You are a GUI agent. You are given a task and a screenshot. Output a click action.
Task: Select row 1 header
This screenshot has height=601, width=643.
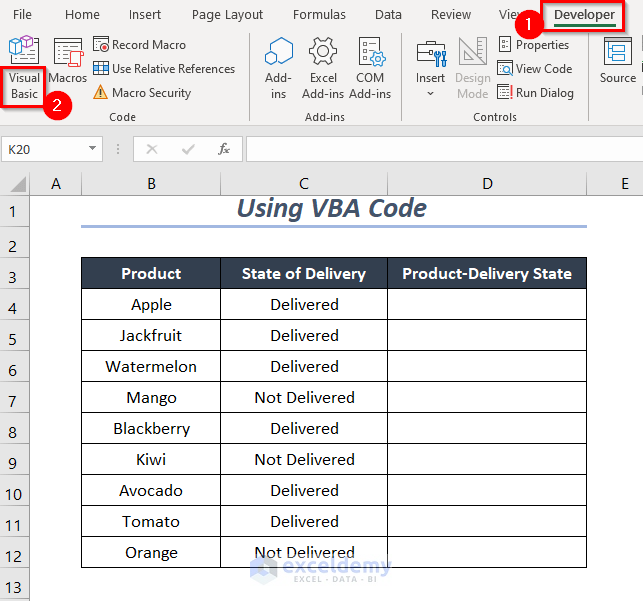click(x=14, y=212)
